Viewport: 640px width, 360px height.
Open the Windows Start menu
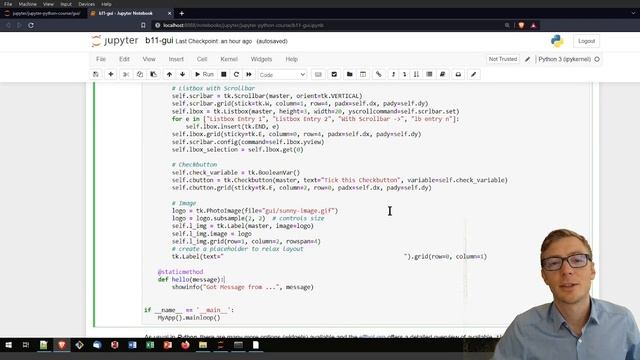pos(8,345)
